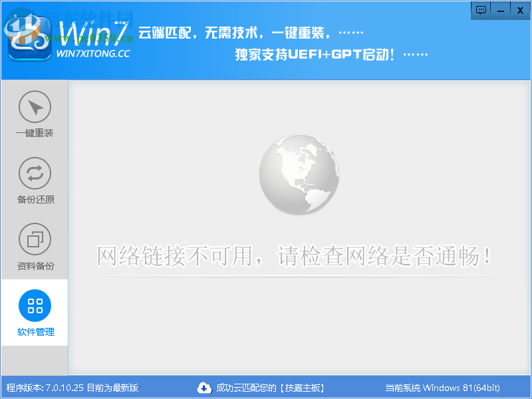Switch to the 一键重装 sidebar tab
The width and height of the screenshot is (532, 399).
(35, 116)
